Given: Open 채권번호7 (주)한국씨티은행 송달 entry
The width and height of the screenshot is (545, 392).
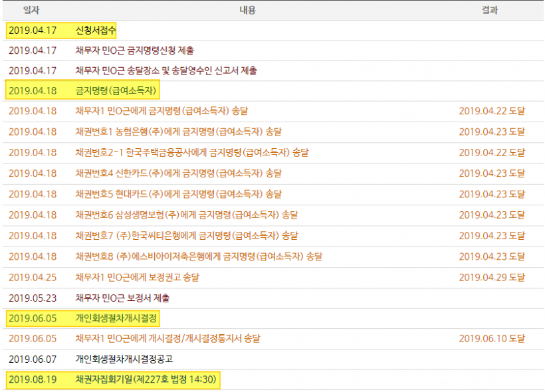Looking at the screenshot, I should 187,236.
